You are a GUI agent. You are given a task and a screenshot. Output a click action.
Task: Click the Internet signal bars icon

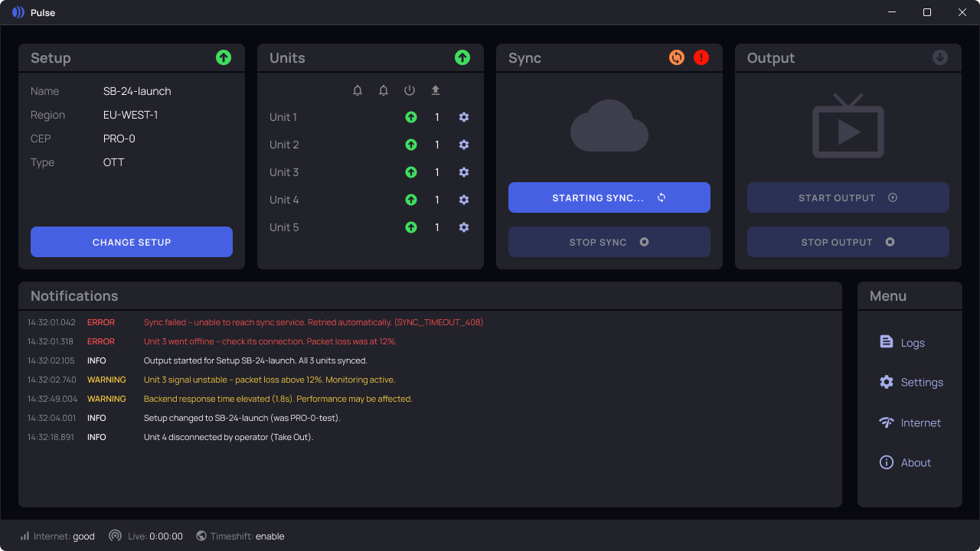point(24,536)
